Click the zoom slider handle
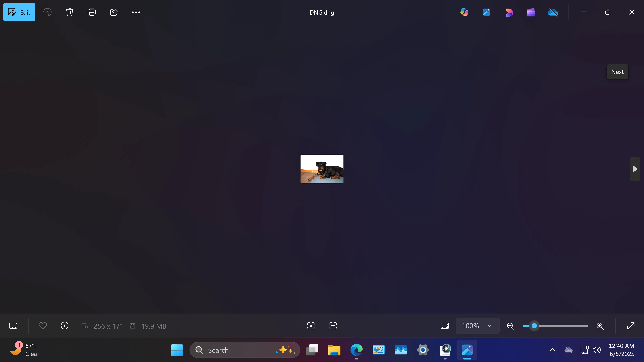644x362 pixels. click(534, 326)
